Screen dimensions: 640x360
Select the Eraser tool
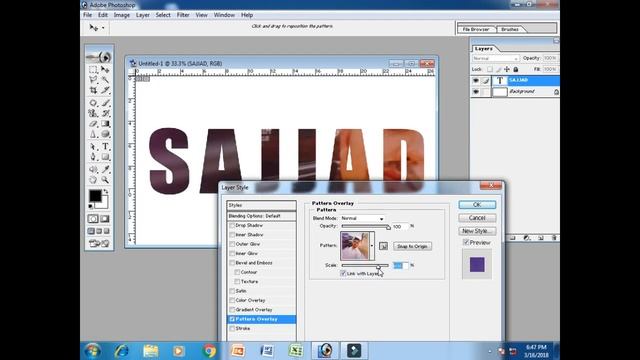(93, 123)
